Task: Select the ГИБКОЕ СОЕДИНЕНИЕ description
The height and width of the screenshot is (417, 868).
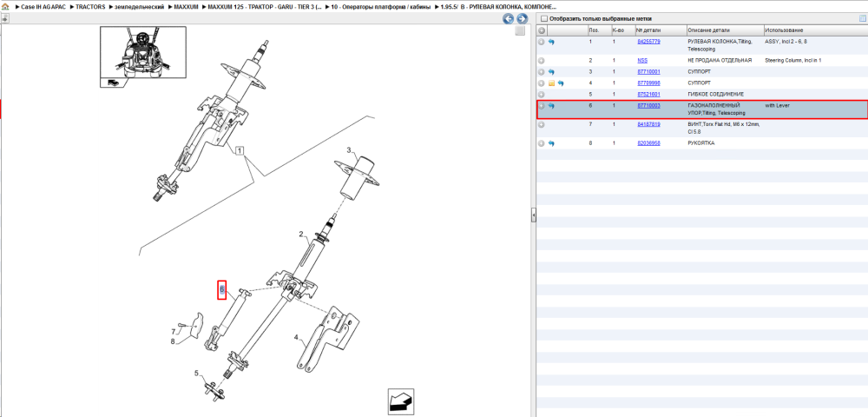Action: pyautogui.click(x=716, y=95)
